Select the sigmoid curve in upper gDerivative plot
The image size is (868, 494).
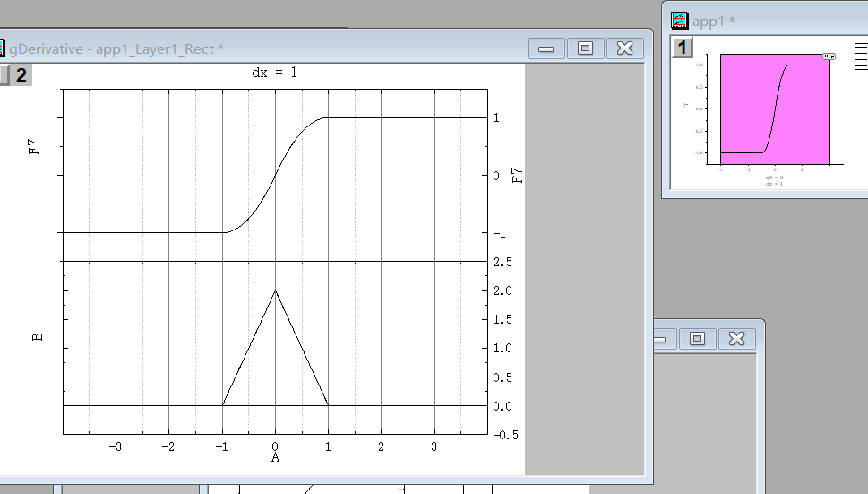tap(275, 175)
